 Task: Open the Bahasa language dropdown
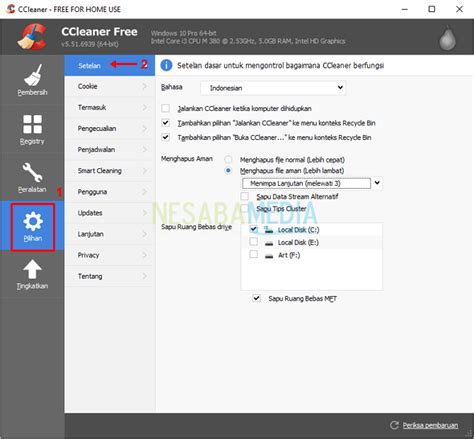pos(273,88)
